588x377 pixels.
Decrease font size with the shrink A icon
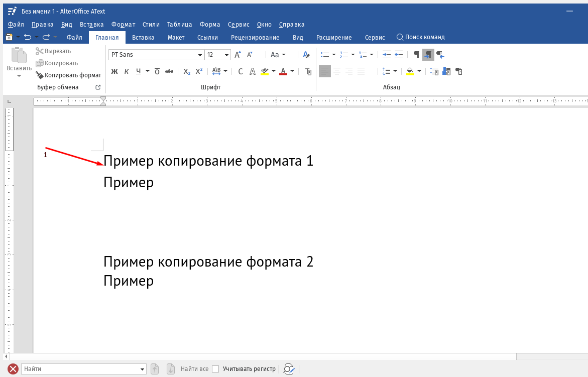click(250, 55)
